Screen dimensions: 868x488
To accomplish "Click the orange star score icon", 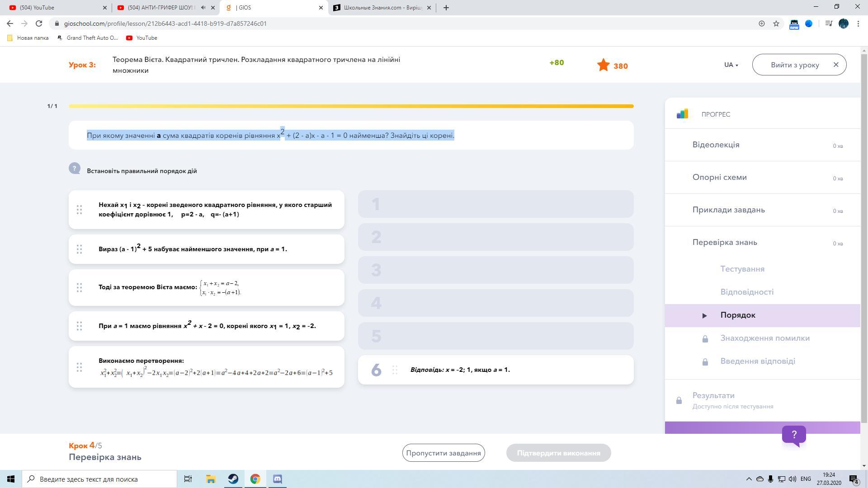I will click(x=603, y=65).
